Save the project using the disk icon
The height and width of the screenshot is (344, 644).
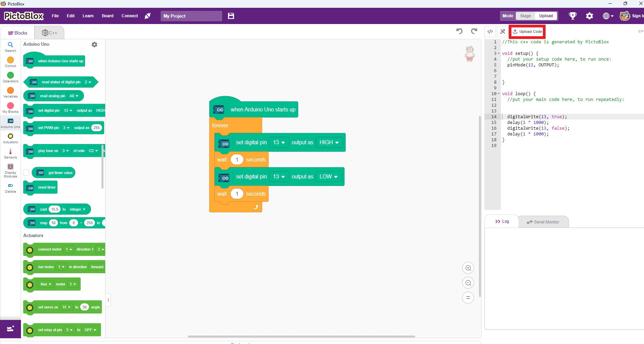[231, 16]
